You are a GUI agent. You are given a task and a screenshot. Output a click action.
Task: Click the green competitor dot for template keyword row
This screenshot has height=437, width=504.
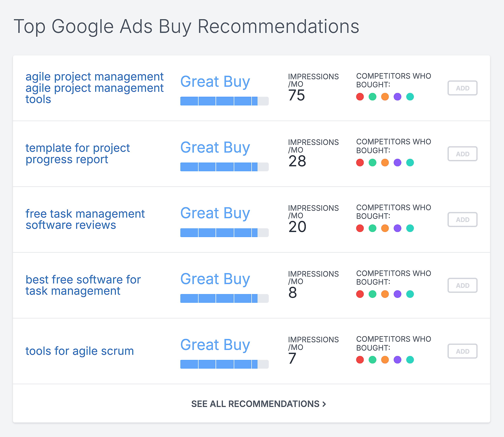(x=373, y=162)
